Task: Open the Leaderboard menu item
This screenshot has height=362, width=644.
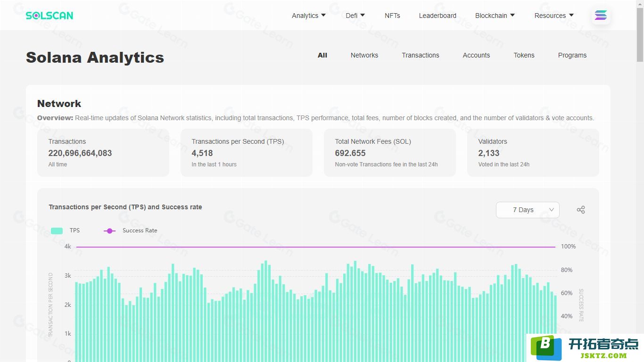Action: [438, 16]
